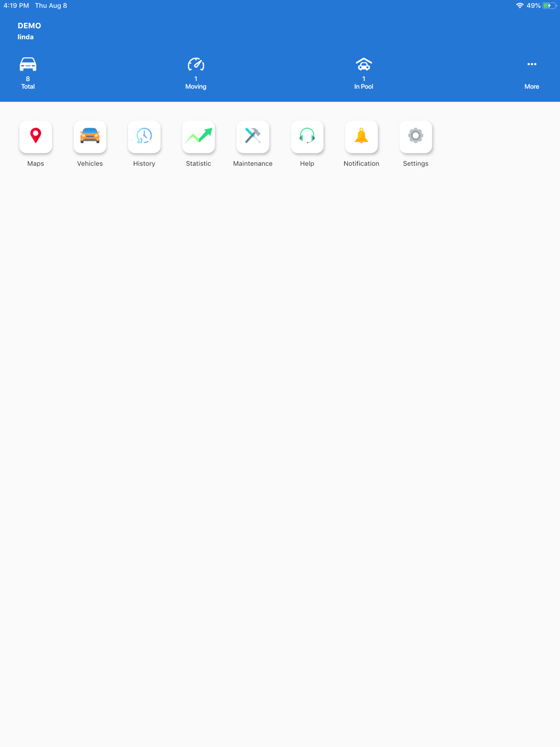Tap the "linda" username text
Screen dimensions: 560x747
[26, 37]
